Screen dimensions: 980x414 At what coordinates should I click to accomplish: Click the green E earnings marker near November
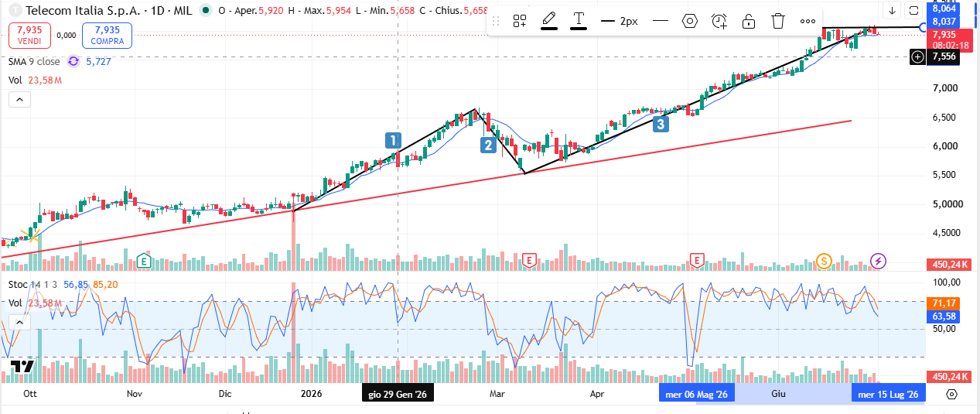click(143, 260)
